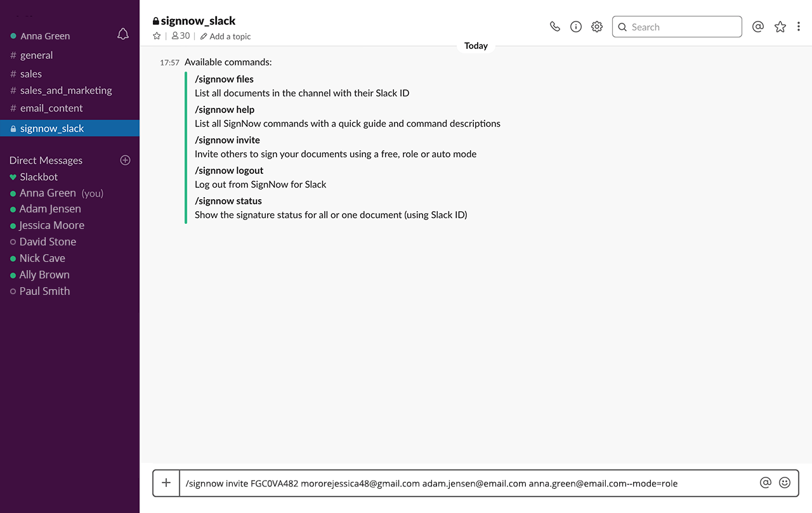This screenshot has width=812, height=513.
Task: Click the Today date divider label
Action: tap(476, 46)
